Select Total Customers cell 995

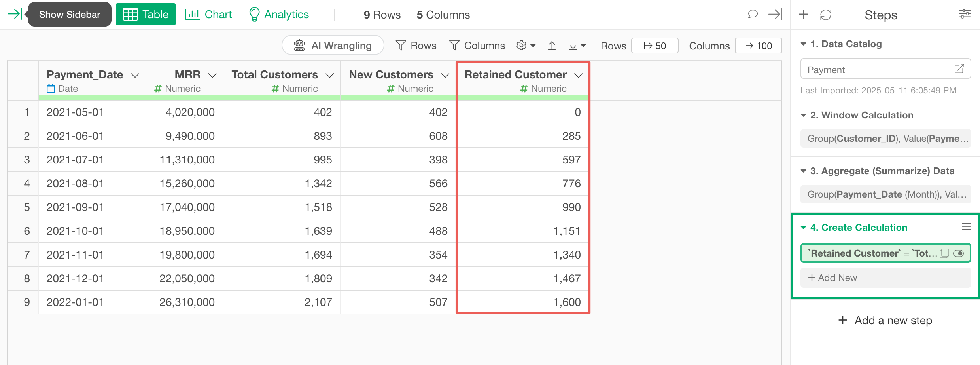tap(282, 160)
